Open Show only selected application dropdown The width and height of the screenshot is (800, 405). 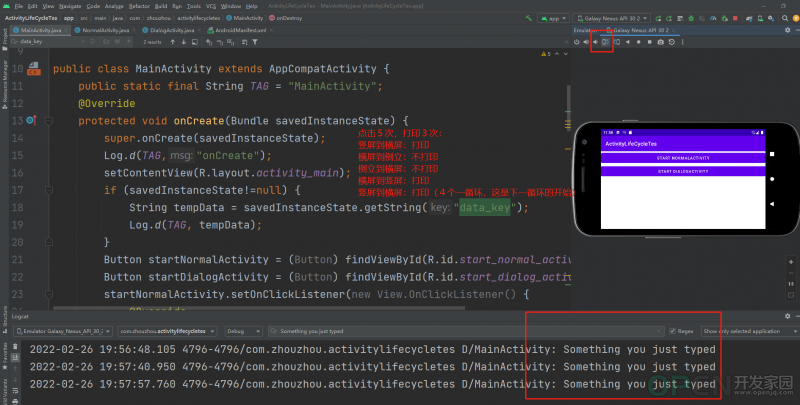tap(750, 331)
